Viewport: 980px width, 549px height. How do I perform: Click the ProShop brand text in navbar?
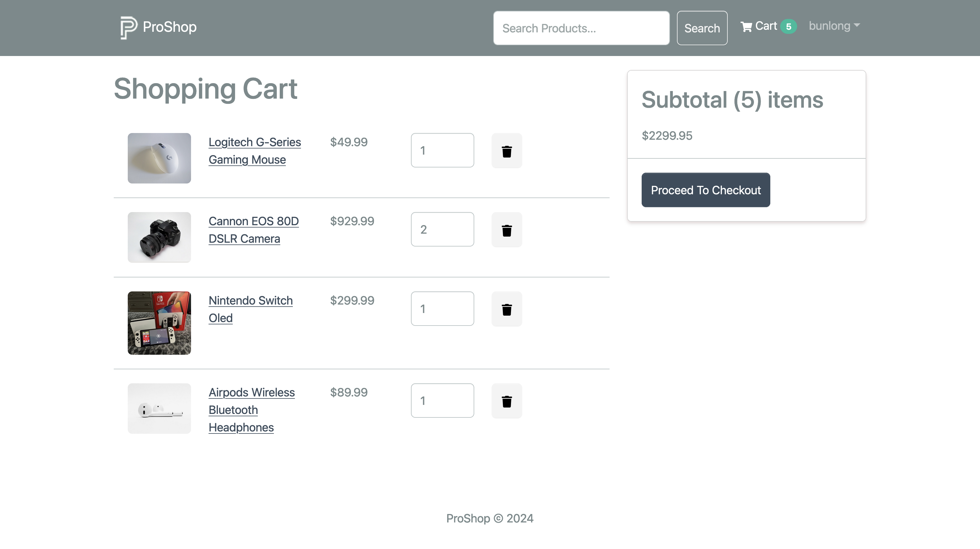click(x=170, y=27)
